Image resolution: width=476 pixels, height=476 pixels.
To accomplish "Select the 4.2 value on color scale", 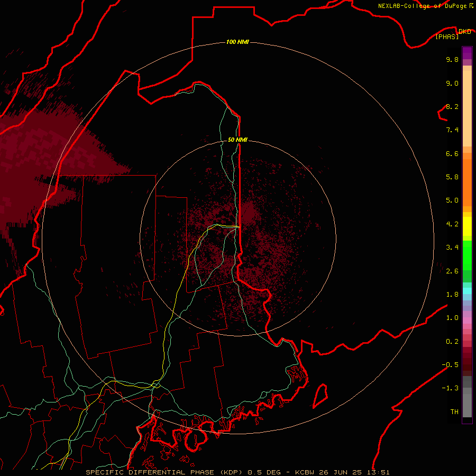I will coord(452,224).
